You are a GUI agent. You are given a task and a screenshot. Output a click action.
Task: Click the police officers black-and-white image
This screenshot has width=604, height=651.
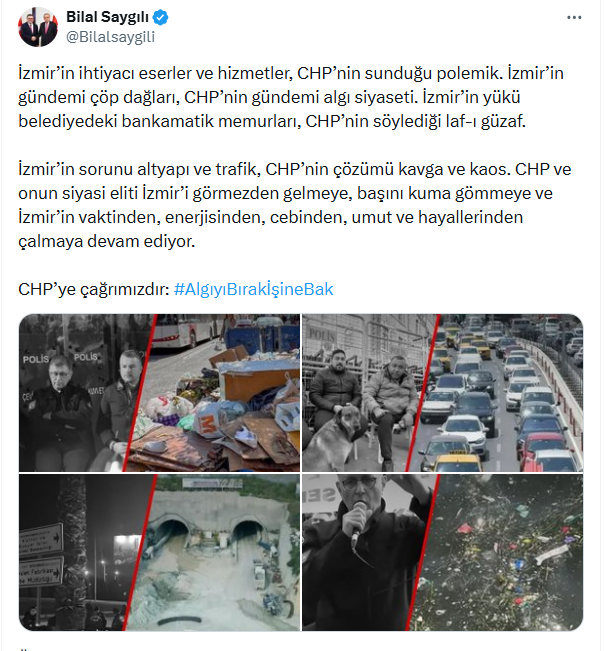81,393
